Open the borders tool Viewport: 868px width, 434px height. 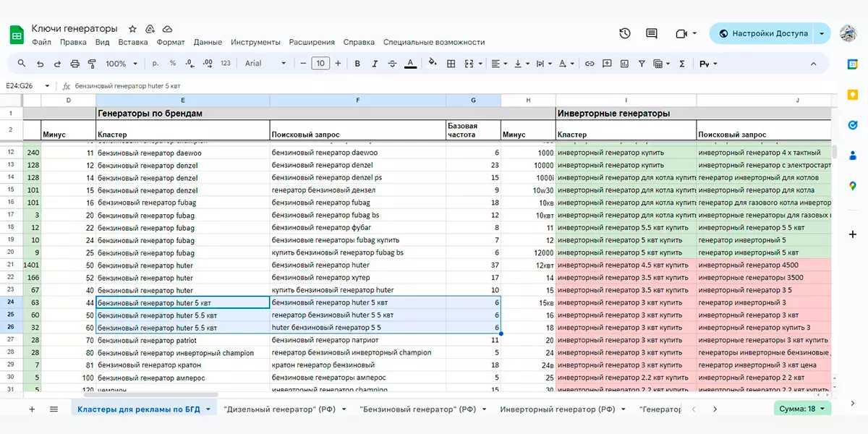(x=451, y=64)
